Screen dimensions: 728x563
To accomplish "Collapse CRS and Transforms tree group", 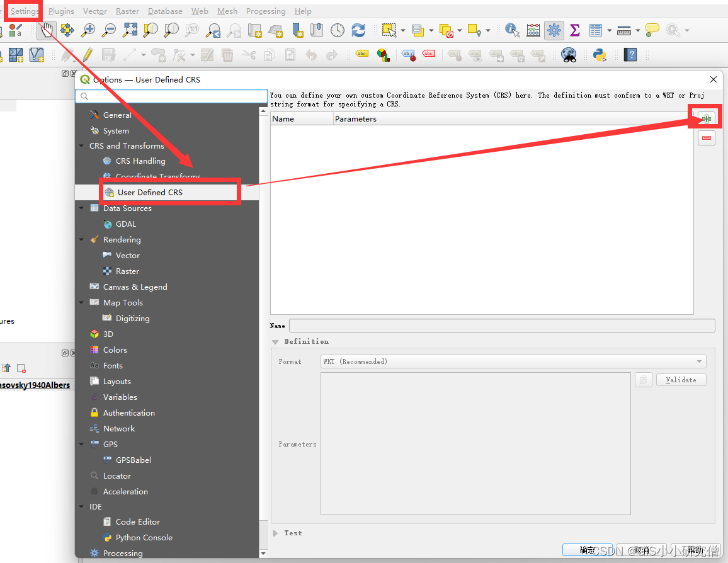I will click(82, 145).
